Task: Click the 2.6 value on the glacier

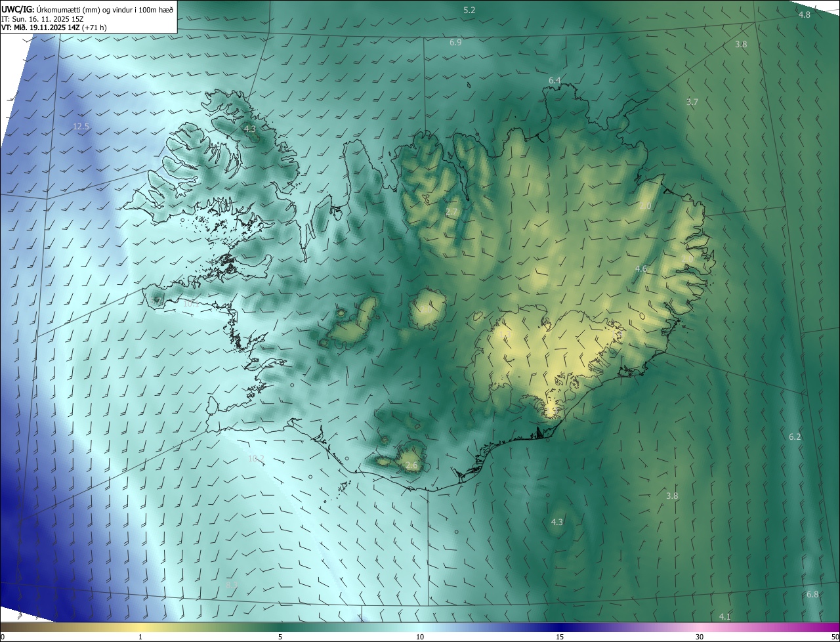Action: pyautogui.click(x=411, y=465)
